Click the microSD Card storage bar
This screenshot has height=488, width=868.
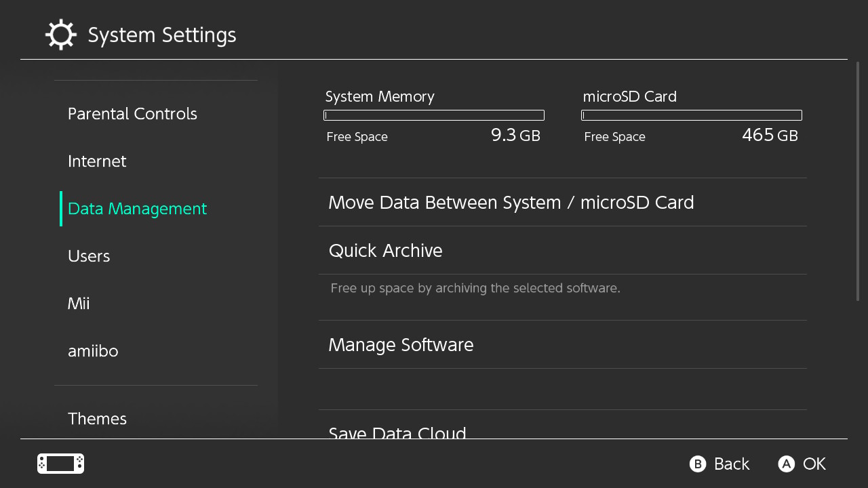(x=691, y=115)
